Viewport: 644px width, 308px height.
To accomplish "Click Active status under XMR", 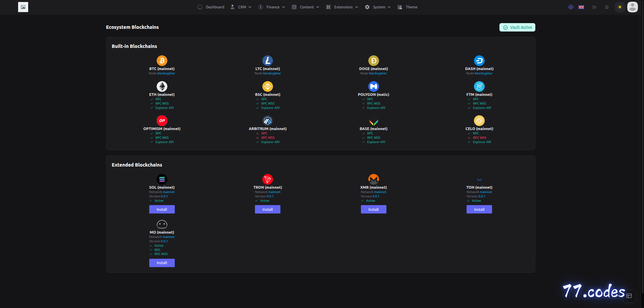I will [368, 201].
